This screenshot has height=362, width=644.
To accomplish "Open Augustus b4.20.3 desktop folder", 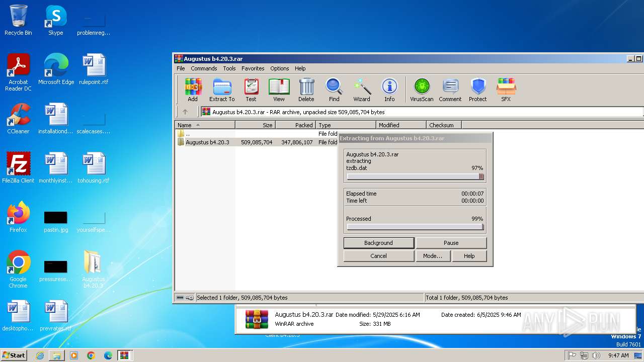I will pyautogui.click(x=94, y=269).
